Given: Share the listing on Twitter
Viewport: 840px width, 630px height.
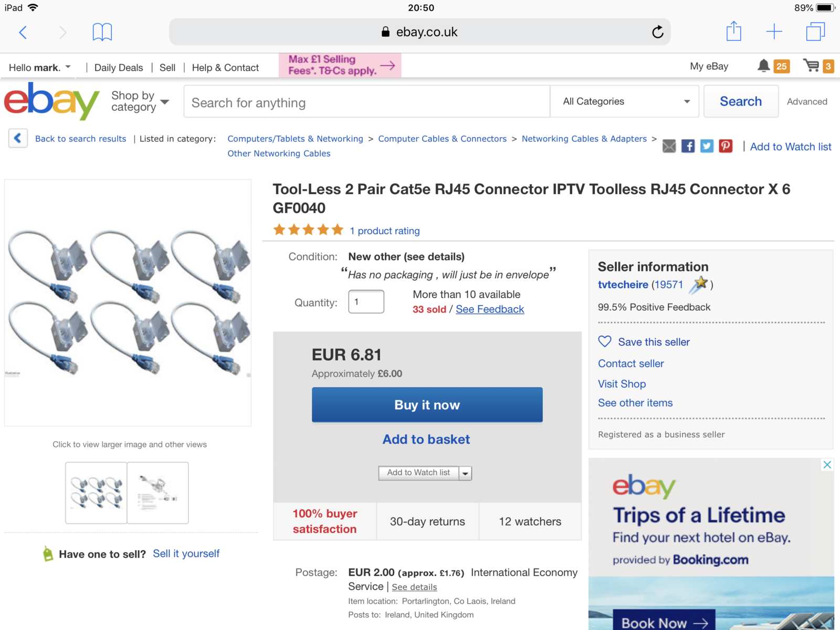Looking at the screenshot, I should [x=707, y=146].
